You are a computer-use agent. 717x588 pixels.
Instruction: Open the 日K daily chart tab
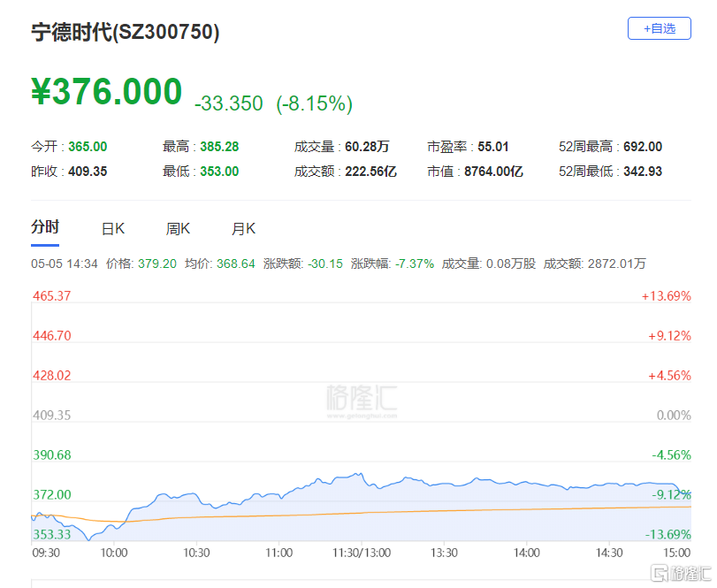[x=113, y=228]
